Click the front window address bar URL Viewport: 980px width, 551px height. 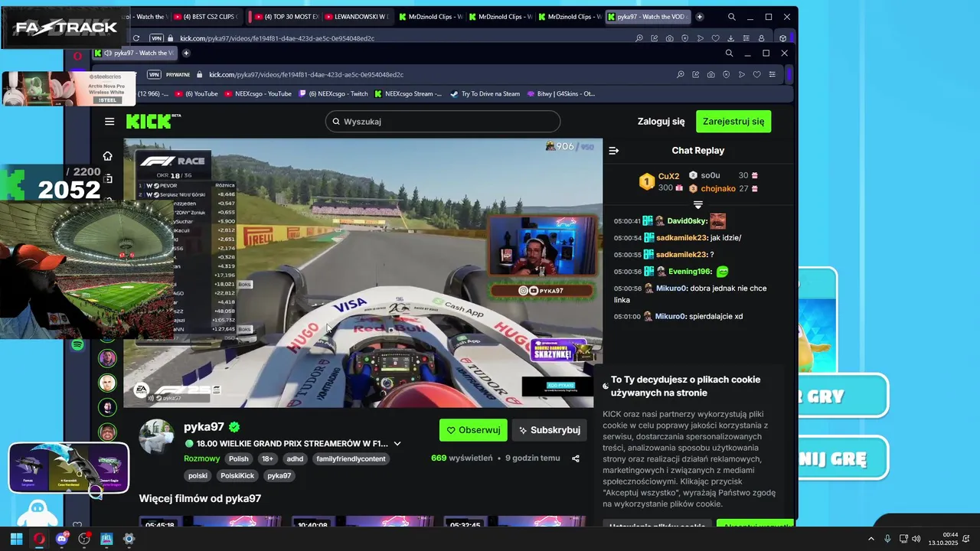click(306, 74)
